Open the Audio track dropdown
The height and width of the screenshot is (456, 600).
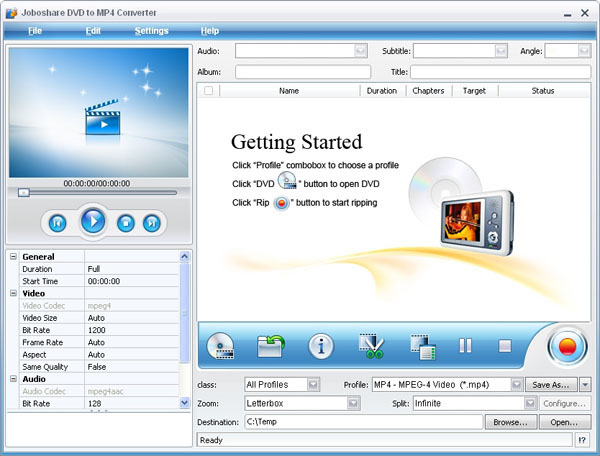[x=360, y=50]
